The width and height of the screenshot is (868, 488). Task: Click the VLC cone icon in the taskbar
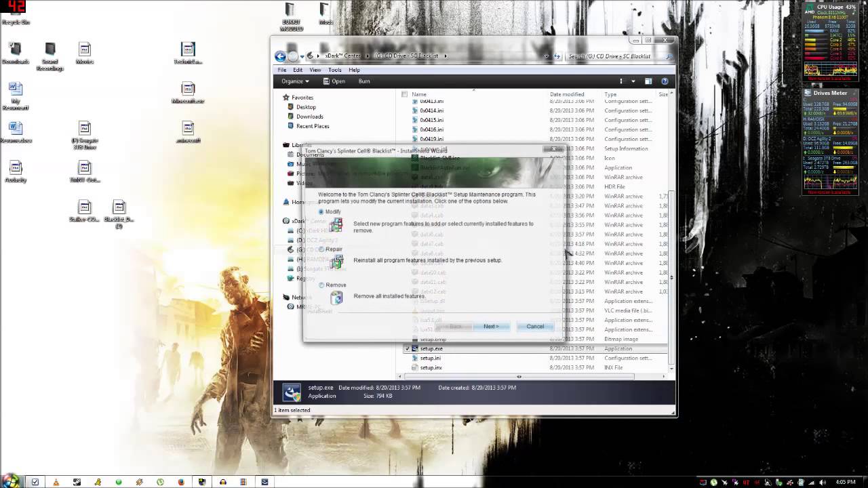tap(56, 482)
